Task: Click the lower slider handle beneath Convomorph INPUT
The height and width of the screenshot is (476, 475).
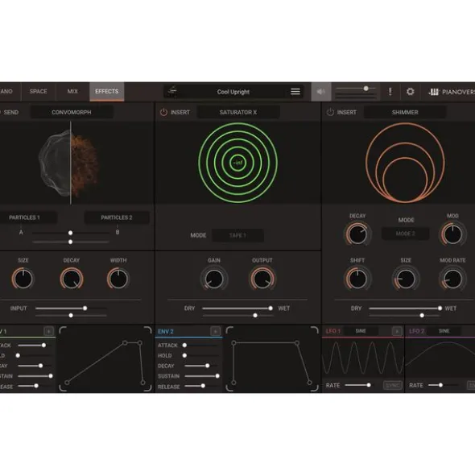Action: 71,316
